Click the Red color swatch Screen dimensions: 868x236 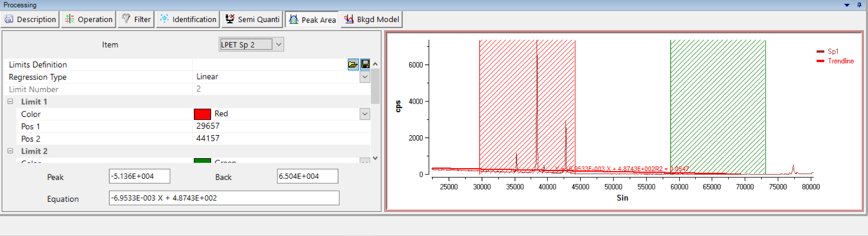pos(202,114)
